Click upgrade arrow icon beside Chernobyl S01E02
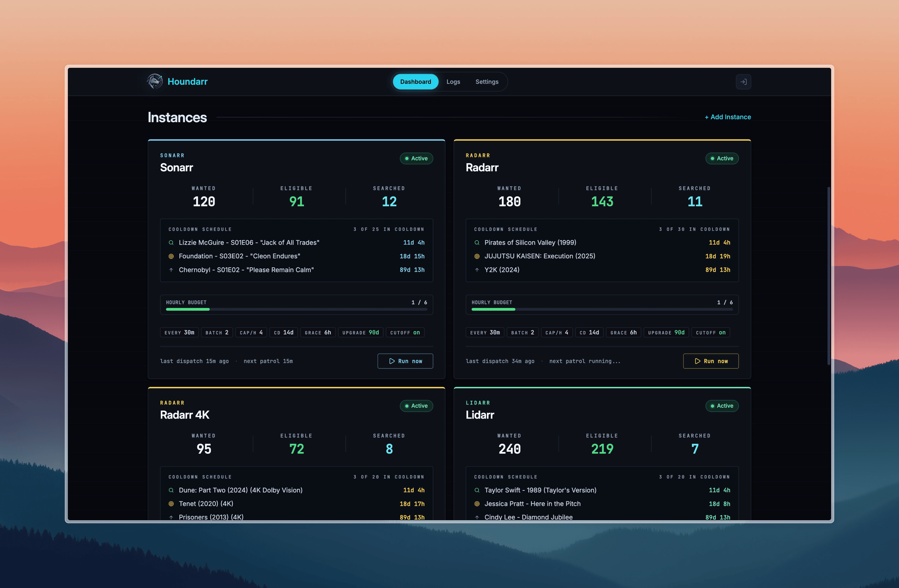The height and width of the screenshot is (588, 899). click(x=171, y=270)
